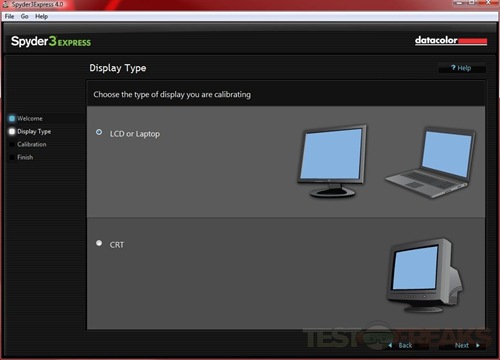This screenshot has height=360, width=500.
Task: Go to the Next step
Action: (462, 345)
